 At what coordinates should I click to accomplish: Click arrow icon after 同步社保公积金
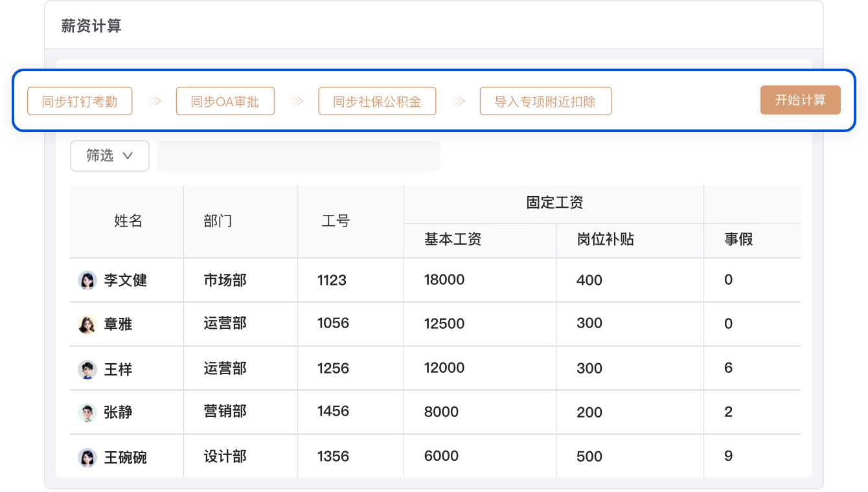tap(459, 101)
